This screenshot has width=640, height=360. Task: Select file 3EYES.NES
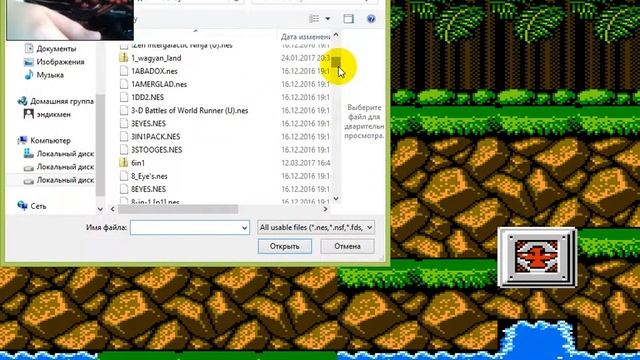148,123
